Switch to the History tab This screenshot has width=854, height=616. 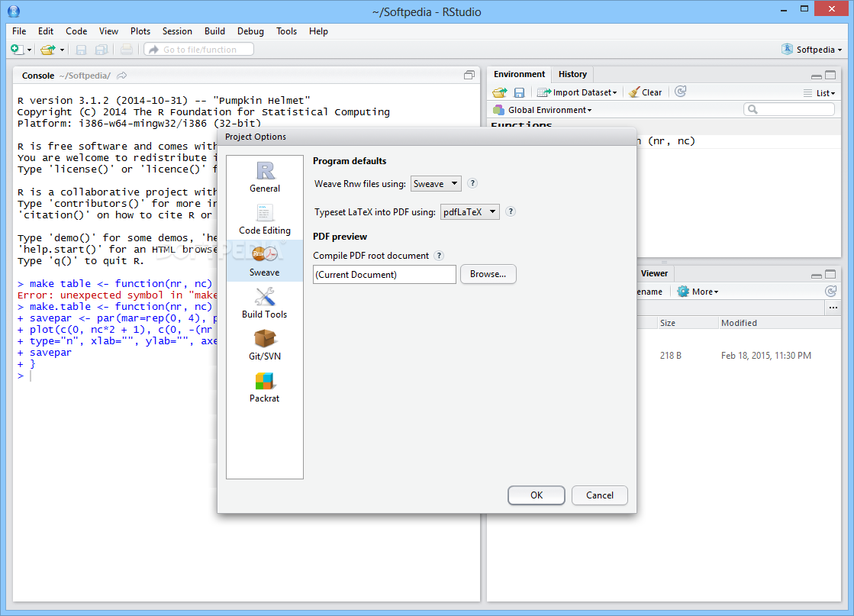[572, 74]
